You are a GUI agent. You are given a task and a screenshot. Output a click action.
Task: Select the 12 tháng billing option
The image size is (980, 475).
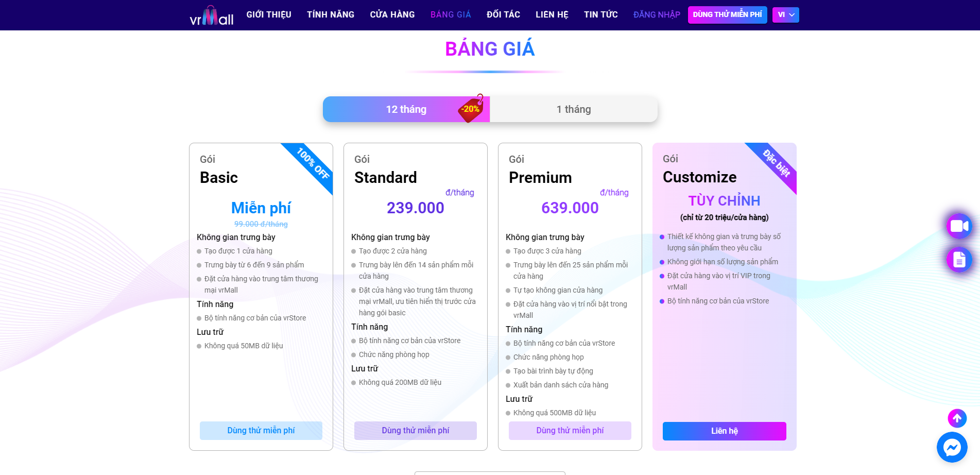coord(406,109)
